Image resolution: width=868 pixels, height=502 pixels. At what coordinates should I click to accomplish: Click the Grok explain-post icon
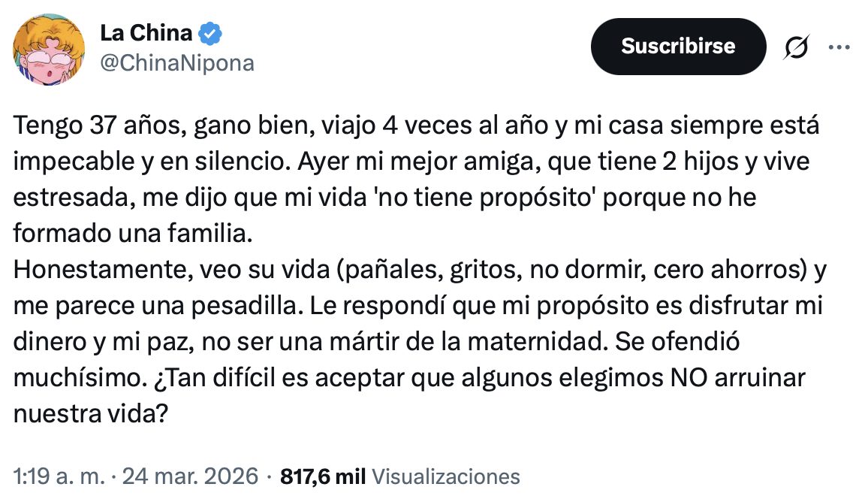(x=796, y=48)
